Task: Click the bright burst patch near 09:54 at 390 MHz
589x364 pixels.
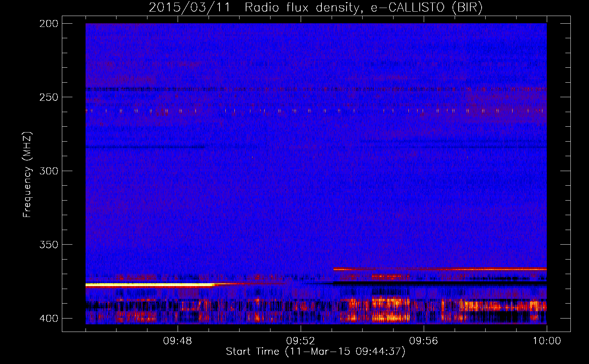Action: click(x=390, y=303)
